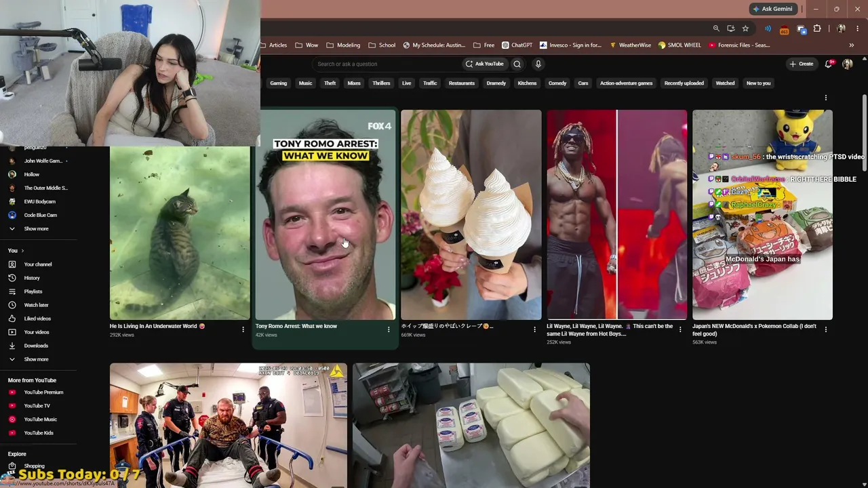Open Chrome's three-dot menu

pyautogui.click(x=858, y=28)
